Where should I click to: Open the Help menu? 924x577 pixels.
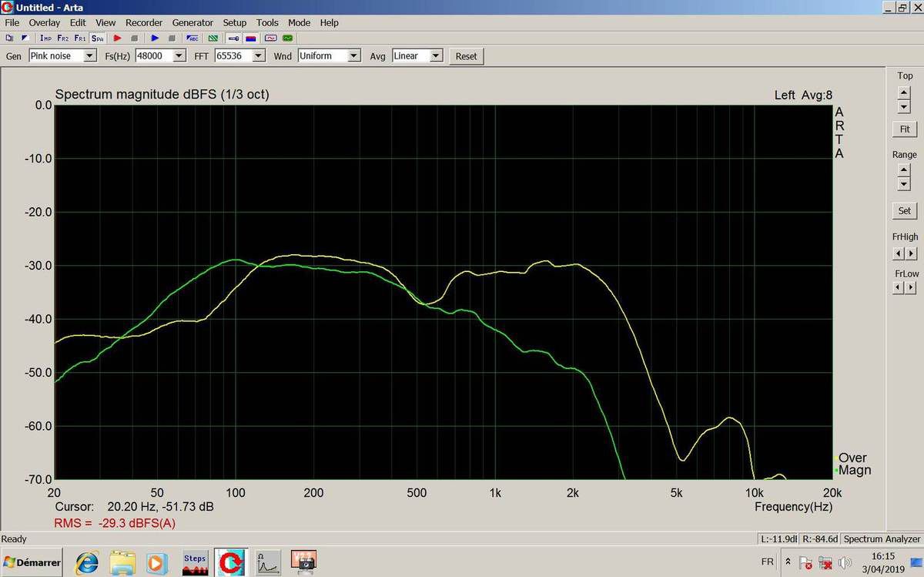[x=330, y=23]
